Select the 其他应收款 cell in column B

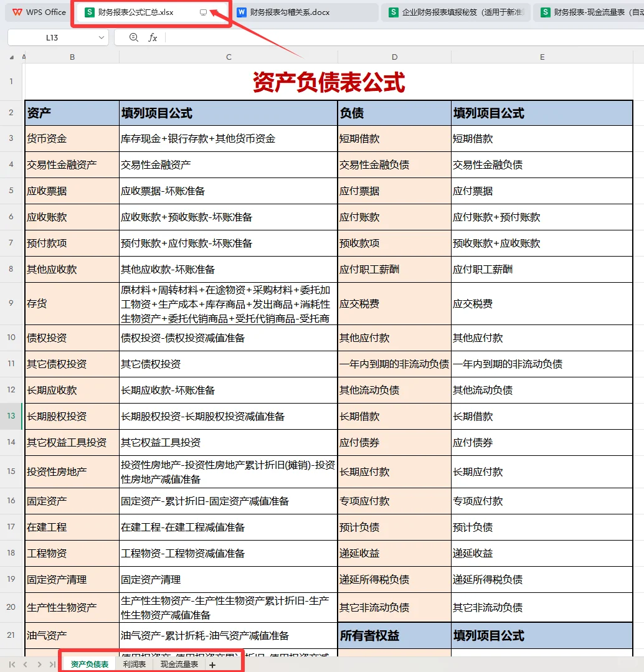pos(72,270)
